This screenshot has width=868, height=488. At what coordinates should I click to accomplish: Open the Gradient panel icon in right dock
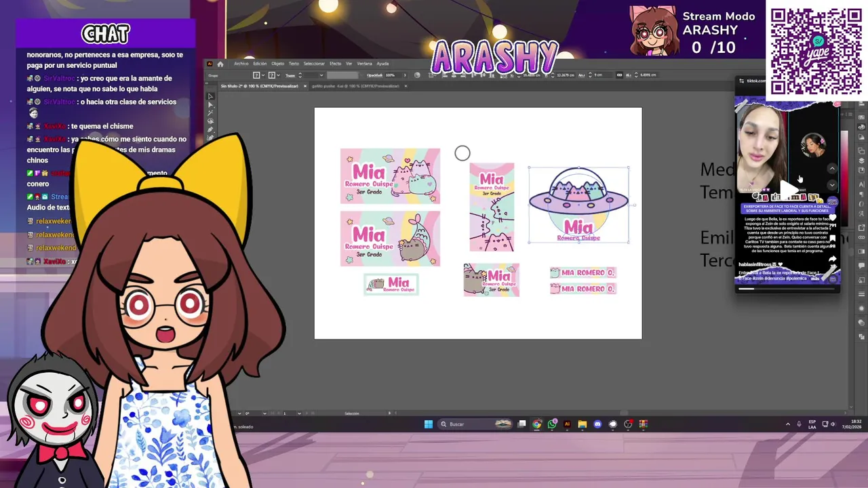coord(861,251)
